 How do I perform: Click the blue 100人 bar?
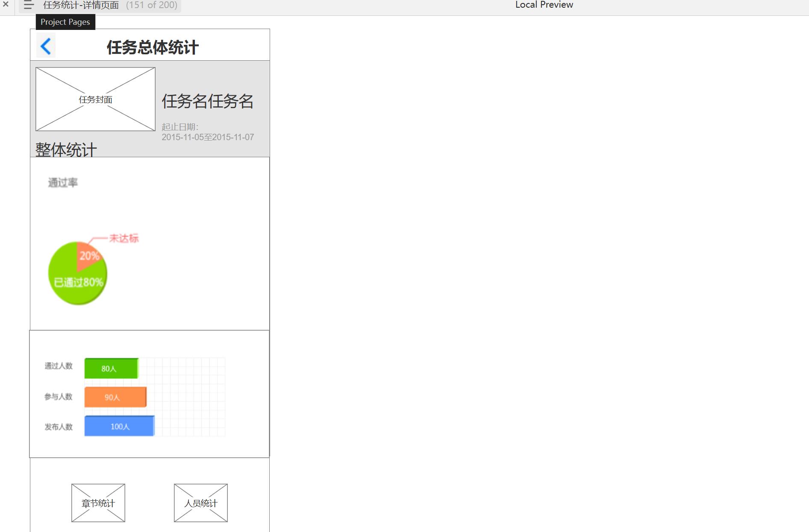[119, 426]
